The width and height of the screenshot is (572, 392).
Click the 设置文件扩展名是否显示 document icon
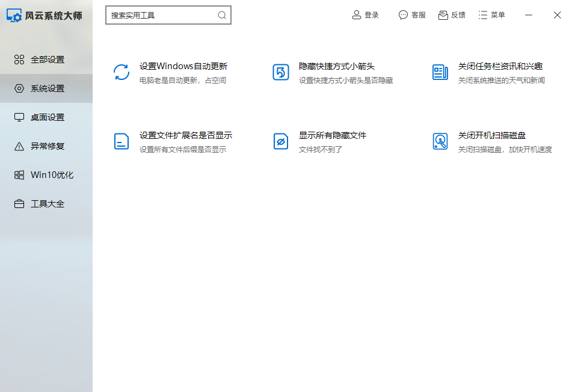(121, 141)
